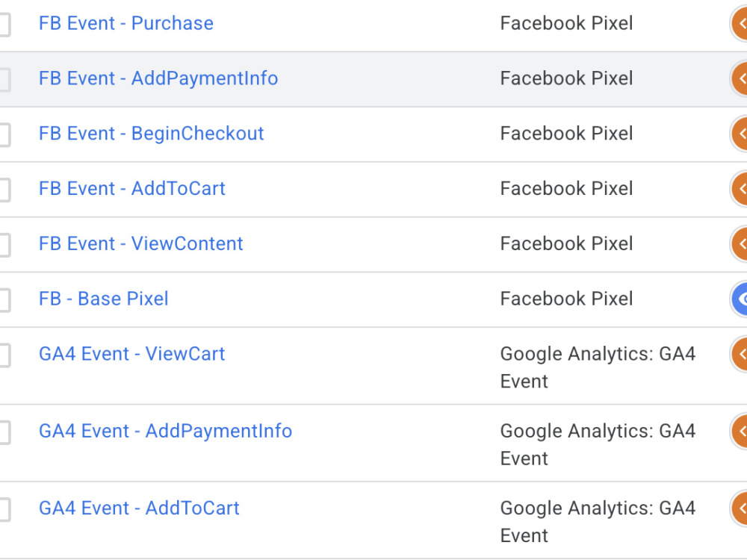Click orange trigger icon for GA4 Event - AddToCart
Screen dimensions: 747x560
coord(740,508)
